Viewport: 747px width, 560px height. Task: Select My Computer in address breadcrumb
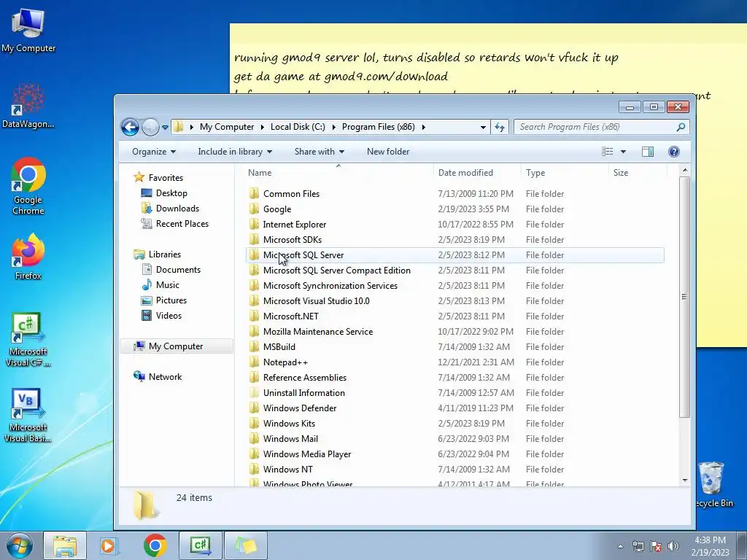coord(227,127)
